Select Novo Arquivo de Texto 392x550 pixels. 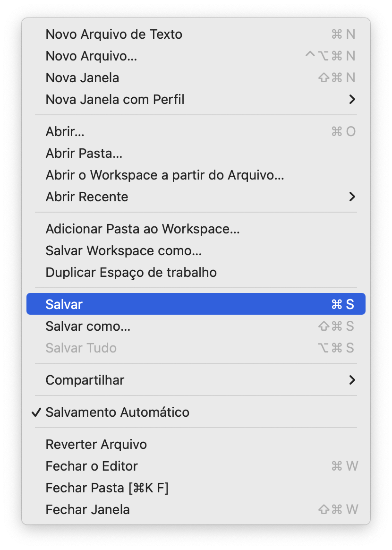[114, 34]
